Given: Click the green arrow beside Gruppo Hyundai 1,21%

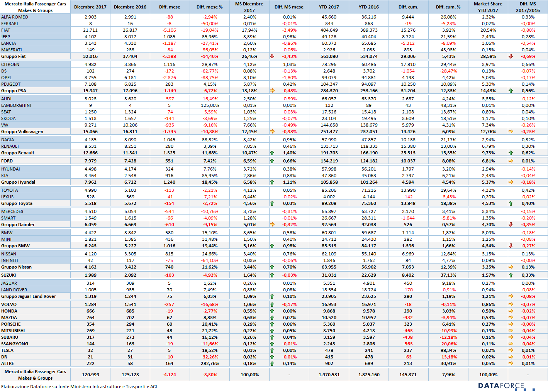Looking at the screenshot, I should pos(272,182).
